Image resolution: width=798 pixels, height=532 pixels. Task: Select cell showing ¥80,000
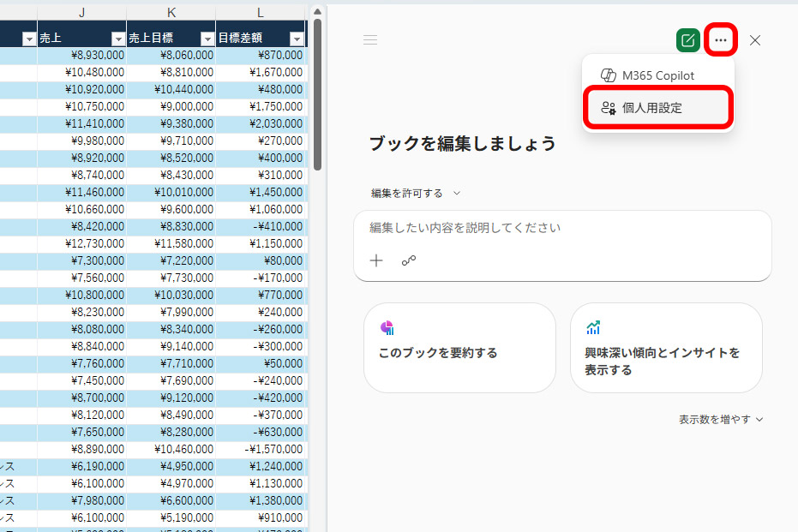(x=261, y=260)
